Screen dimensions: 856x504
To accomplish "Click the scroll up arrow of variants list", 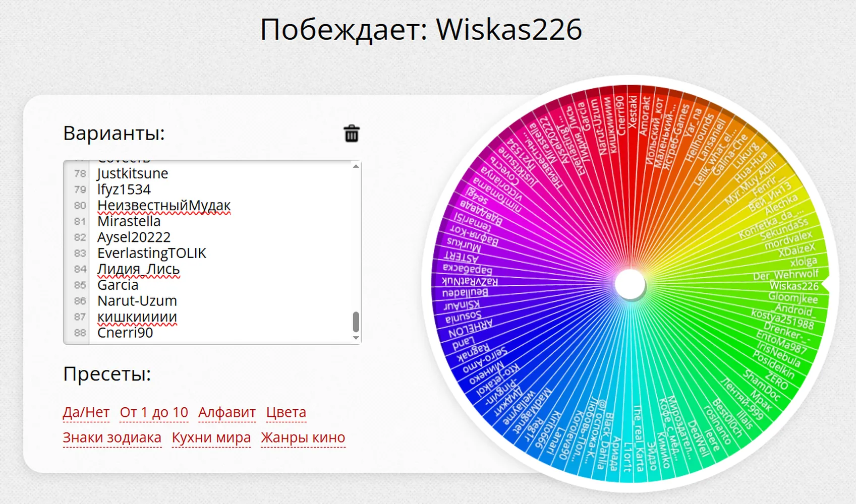I will click(x=356, y=166).
